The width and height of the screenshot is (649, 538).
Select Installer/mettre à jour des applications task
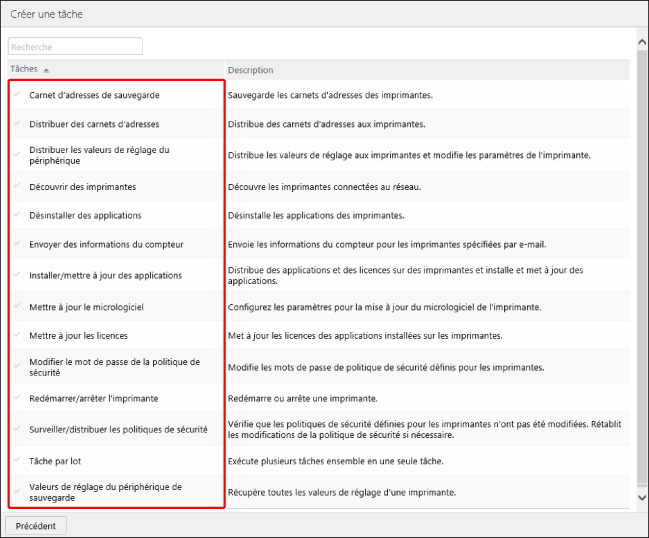pos(105,275)
